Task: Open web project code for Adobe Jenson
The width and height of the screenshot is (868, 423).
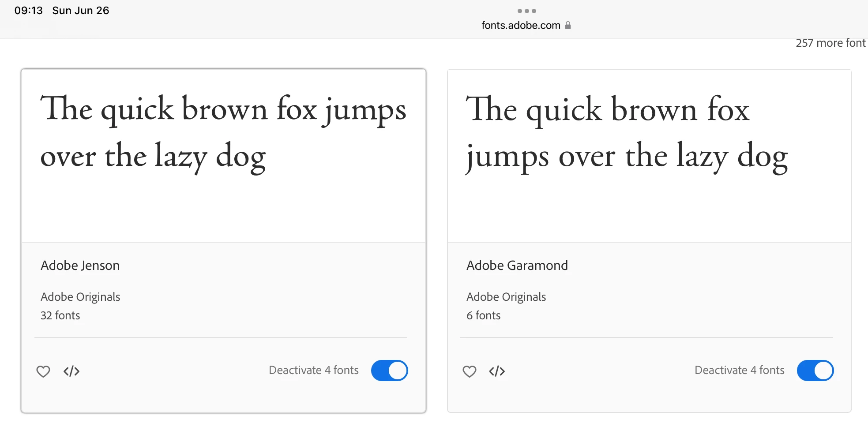Action: click(71, 371)
